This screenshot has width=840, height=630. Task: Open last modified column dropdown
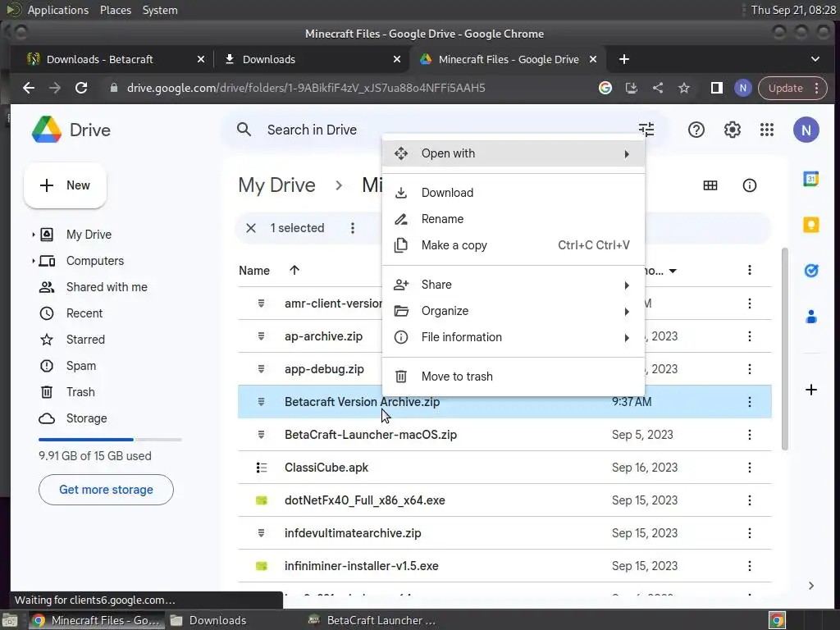click(673, 271)
